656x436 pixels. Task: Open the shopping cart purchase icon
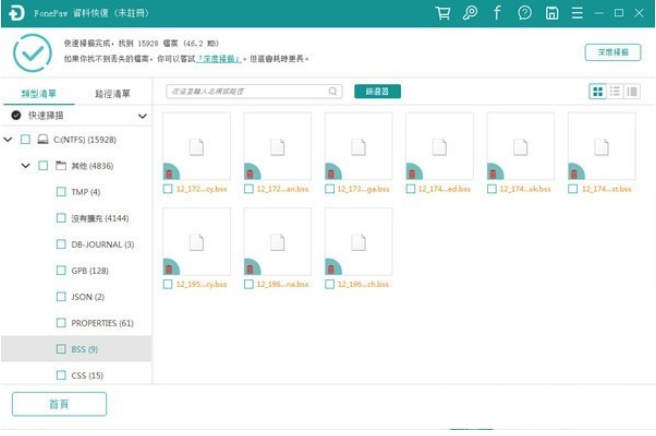point(443,13)
